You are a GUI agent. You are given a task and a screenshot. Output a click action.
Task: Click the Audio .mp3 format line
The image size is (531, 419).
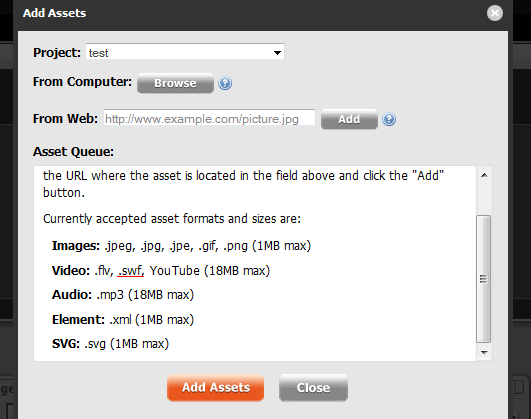tap(123, 295)
